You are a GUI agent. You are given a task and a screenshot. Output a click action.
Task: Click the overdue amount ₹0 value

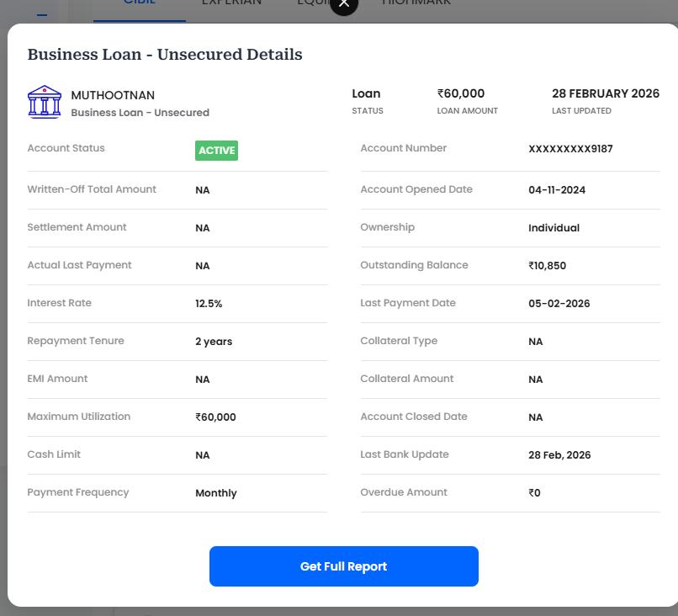pyautogui.click(x=534, y=493)
